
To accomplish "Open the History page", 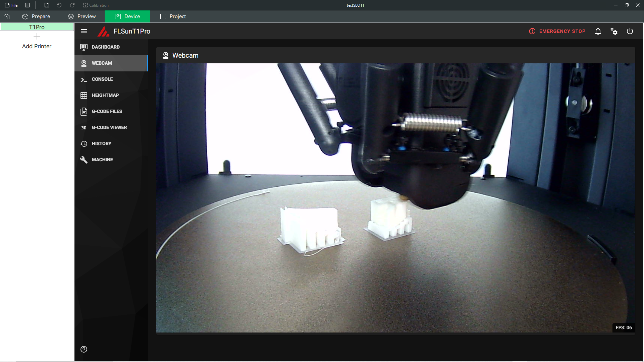I will [111, 143].
